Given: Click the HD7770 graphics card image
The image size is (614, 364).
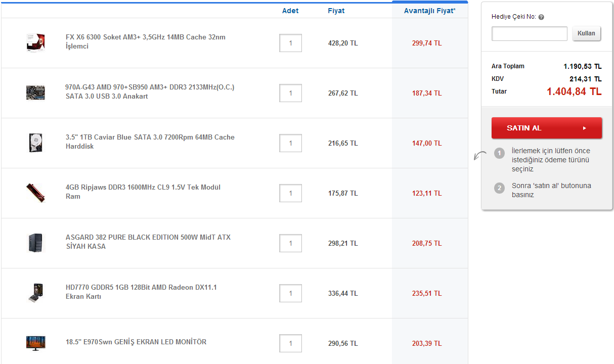Looking at the screenshot, I should (36, 293).
